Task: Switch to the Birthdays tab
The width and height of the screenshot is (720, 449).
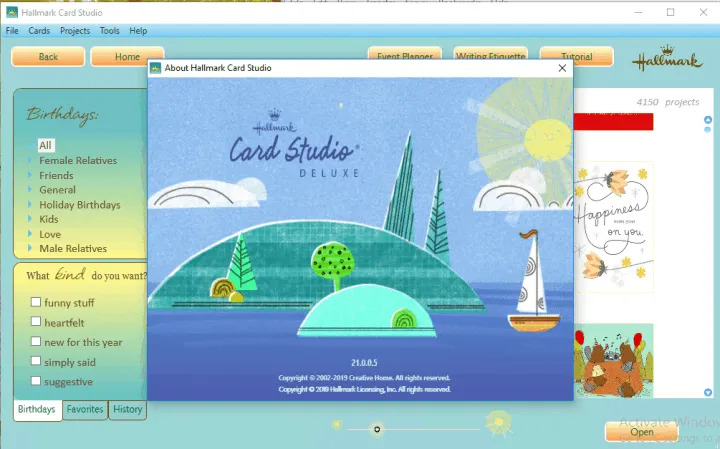Action: 37,409
